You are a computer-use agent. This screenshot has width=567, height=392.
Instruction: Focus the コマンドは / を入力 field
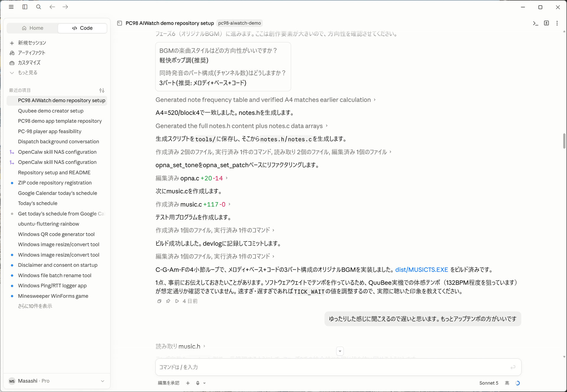click(x=338, y=367)
